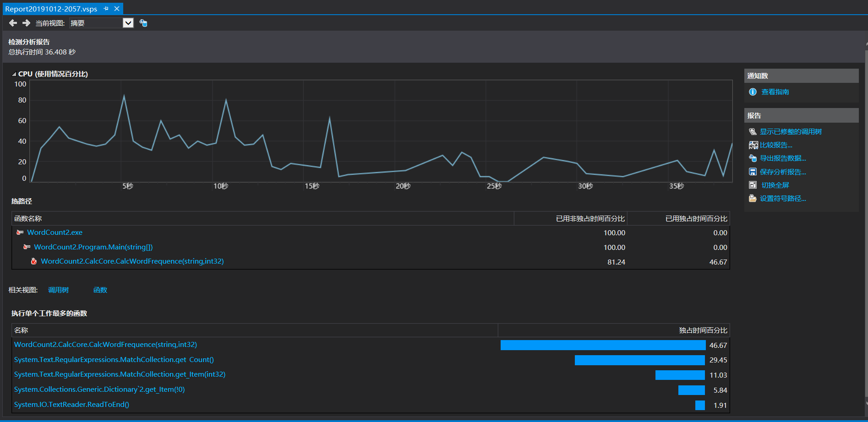Open 比较报告... link

coord(776,145)
